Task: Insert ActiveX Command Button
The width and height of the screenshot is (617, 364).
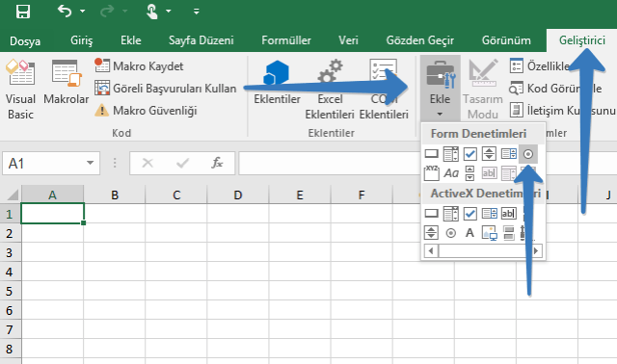Action: click(432, 214)
